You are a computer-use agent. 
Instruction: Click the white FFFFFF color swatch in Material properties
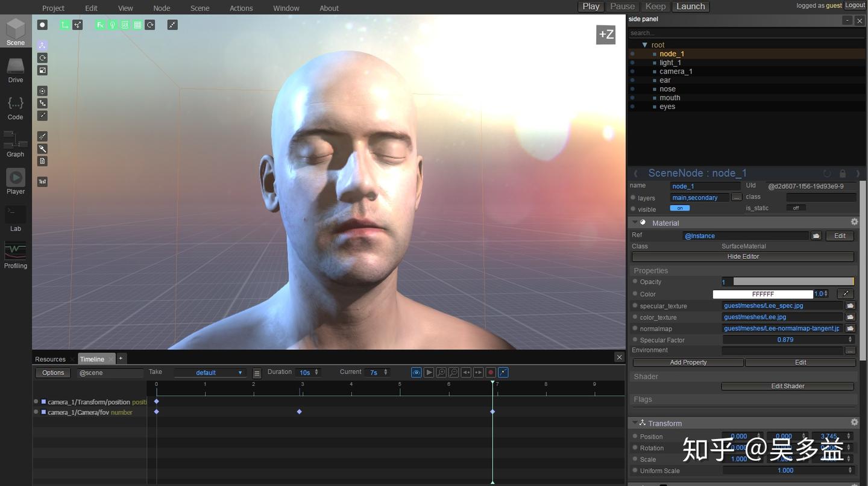coord(764,294)
